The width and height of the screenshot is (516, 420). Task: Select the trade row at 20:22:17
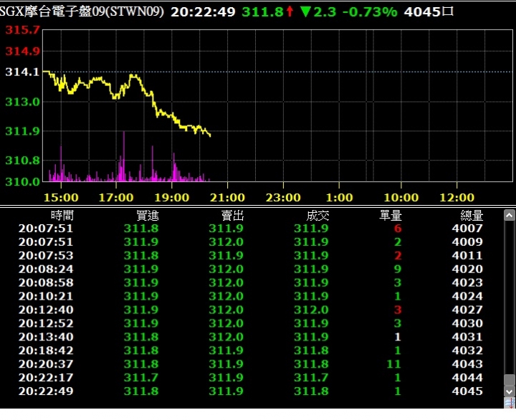(x=251, y=378)
